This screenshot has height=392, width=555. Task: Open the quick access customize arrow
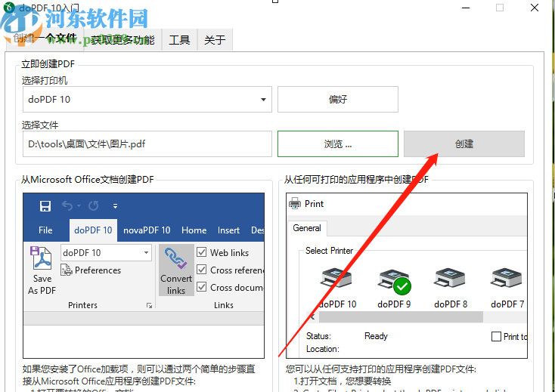pos(115,205)
